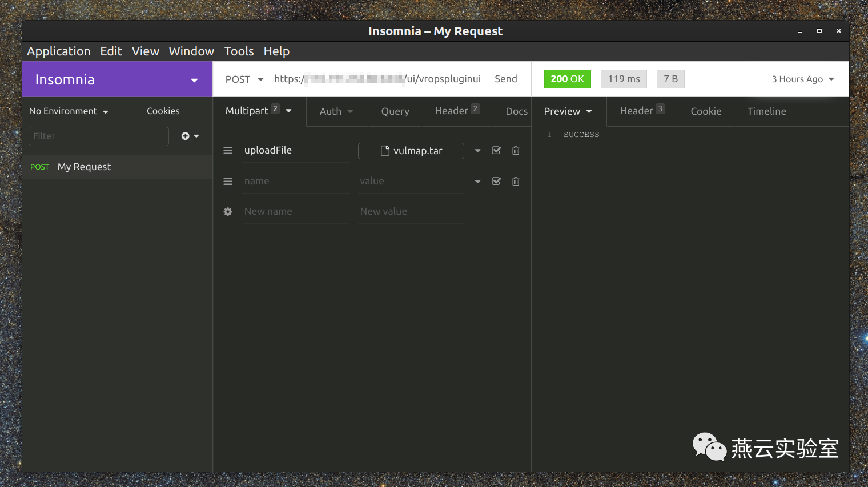868x487 pixels.
Task: Click the New name field
Action: pos(296,212)
